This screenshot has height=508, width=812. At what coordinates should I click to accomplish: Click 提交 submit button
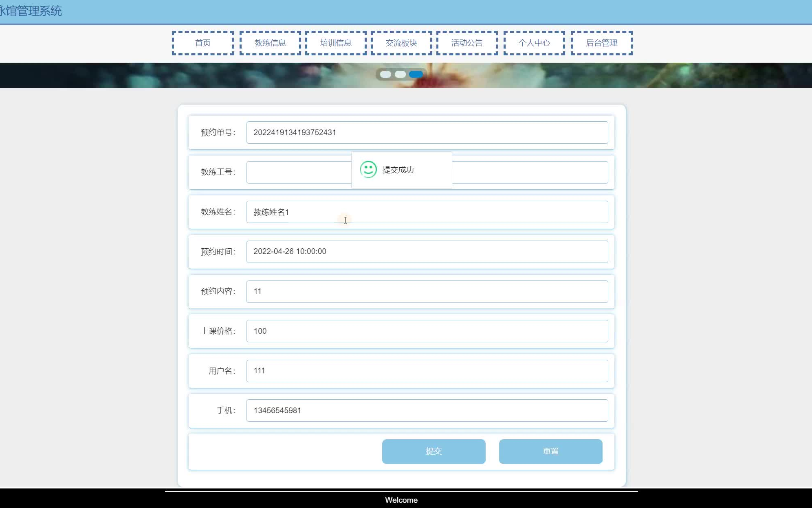434,451
